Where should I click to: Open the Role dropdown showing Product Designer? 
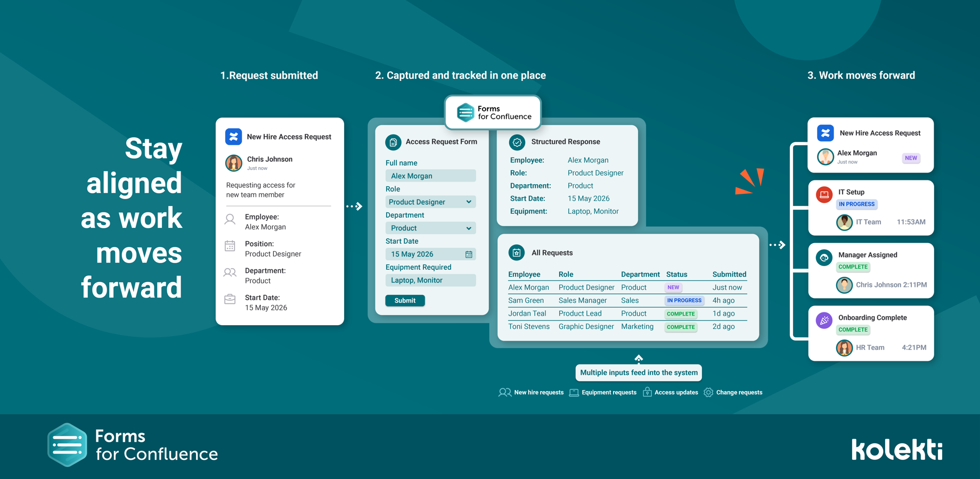point(430,202)
